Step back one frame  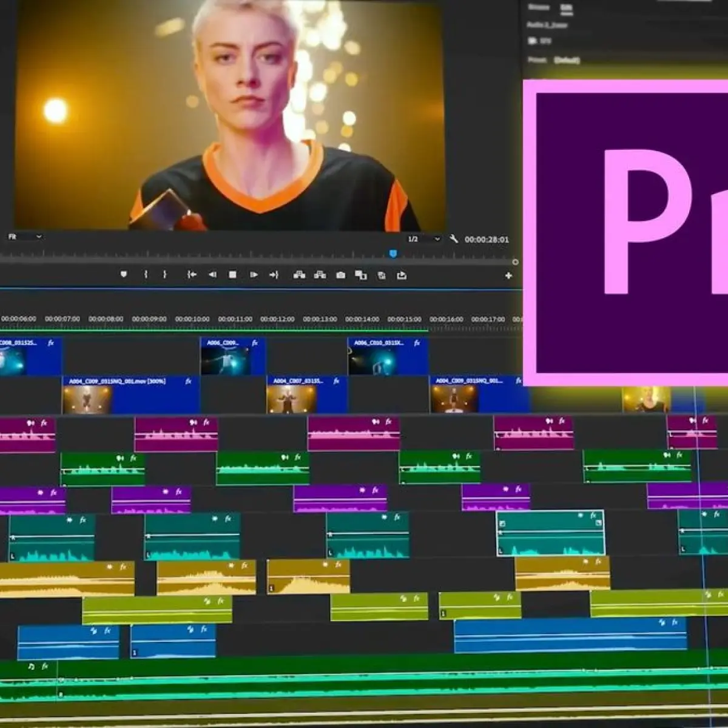[212, 275]
